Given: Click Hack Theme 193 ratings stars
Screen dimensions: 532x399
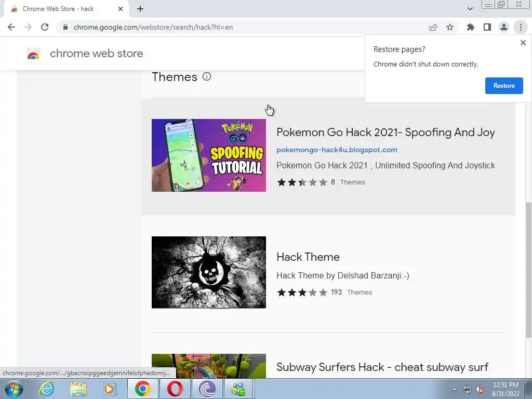Looking at the screenshot, I should click(302, 292).
